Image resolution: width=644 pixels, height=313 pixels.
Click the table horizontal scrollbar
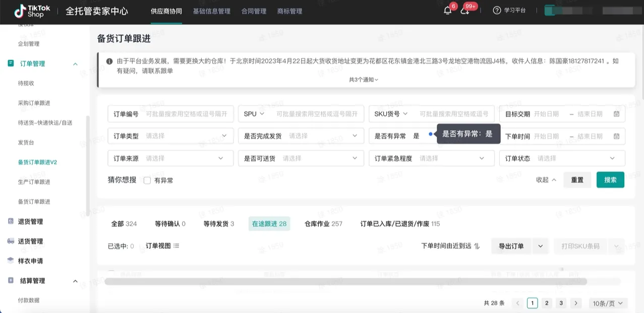coord(345,281)
